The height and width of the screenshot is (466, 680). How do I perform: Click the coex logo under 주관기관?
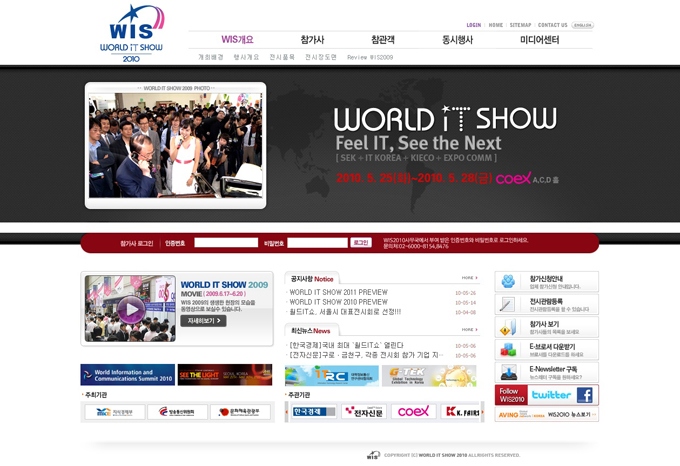tap(413, 411)
